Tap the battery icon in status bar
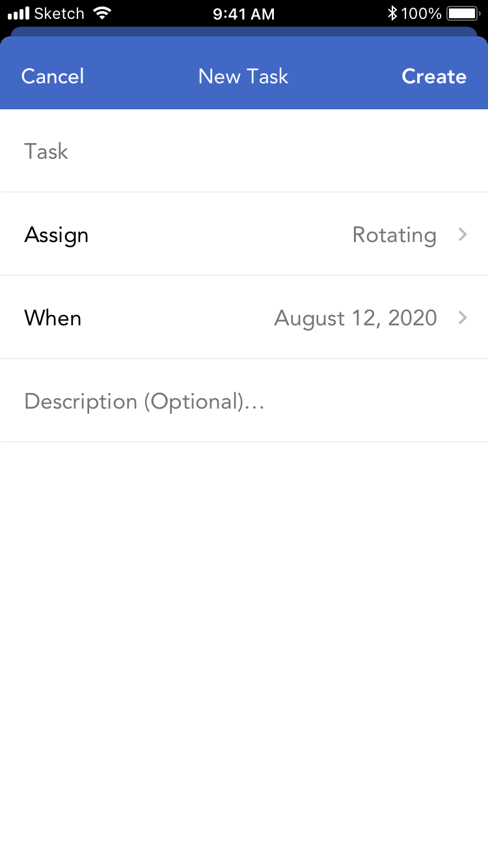 (463, 13)
